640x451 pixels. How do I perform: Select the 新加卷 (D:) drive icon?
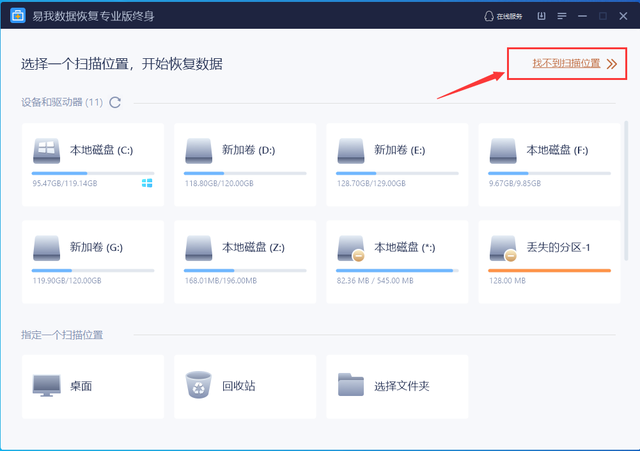point(199,151)
